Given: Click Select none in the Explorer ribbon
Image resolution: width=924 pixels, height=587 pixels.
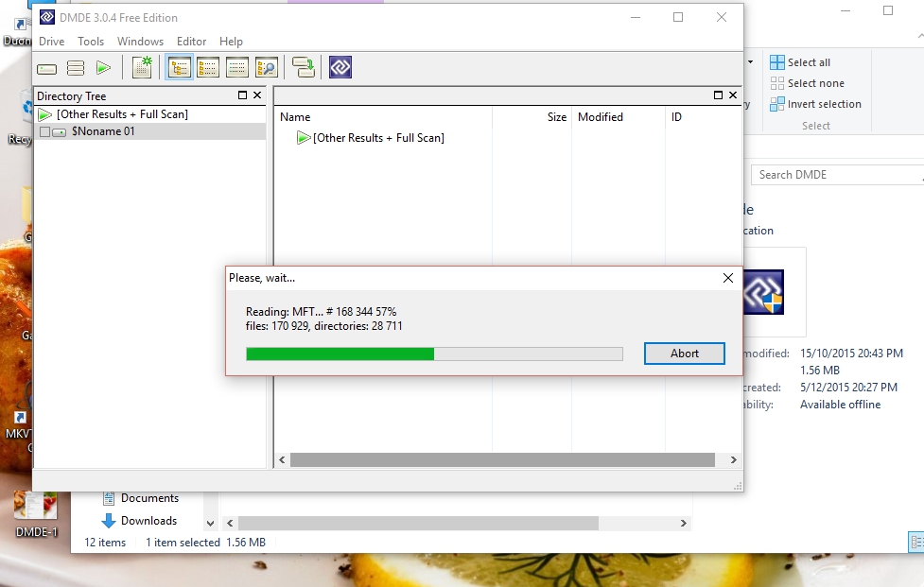Looking at the screenshot, I should click(x=808, y=83).
